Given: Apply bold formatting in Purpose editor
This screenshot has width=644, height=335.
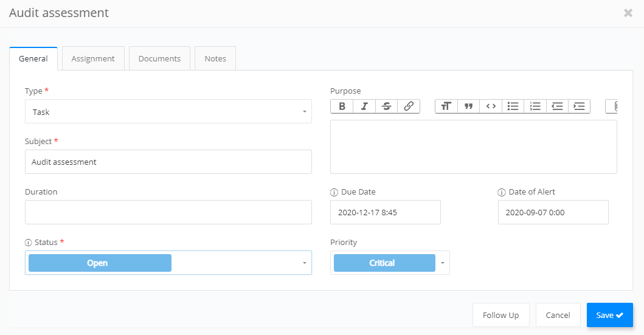Looking at the screenshot, I should tap(342, 106).
